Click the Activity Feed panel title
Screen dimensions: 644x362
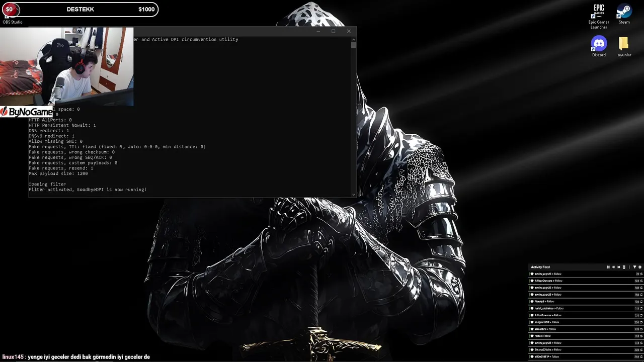[x=540, y=267]
